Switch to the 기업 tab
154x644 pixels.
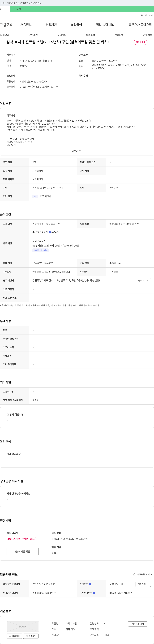pyautogui.click(x=19, y=9)
